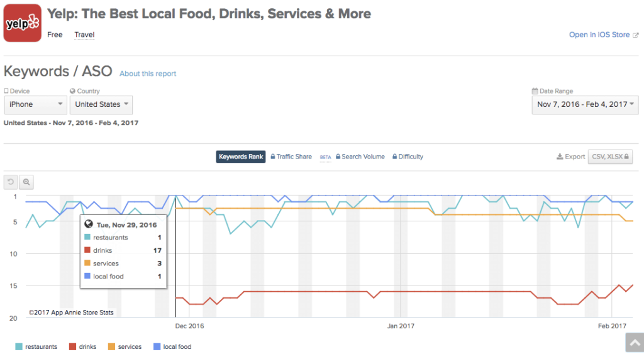Click the orange services legend color swatch
Screen dimensions: 644x359
pos(113,346)
